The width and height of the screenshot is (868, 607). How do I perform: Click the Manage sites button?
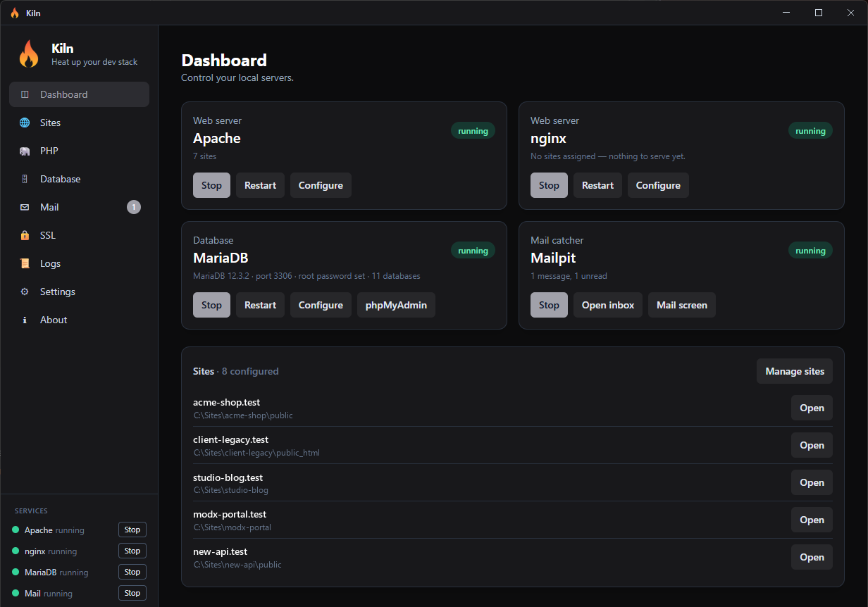point(795,371)
